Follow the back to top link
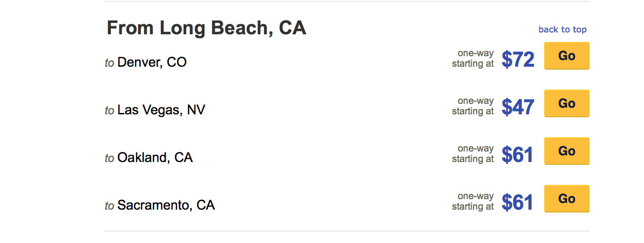Screen dimensions: 644x243 tap(562, 30)
